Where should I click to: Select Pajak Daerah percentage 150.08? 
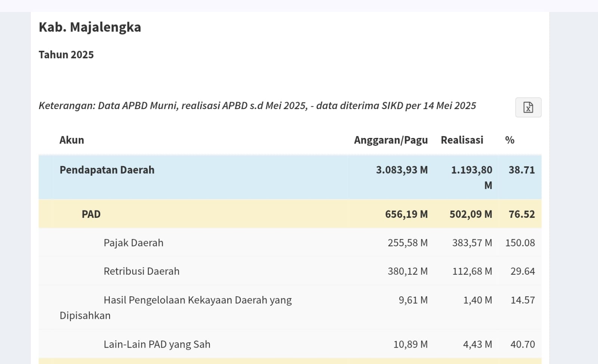[520, 243]
